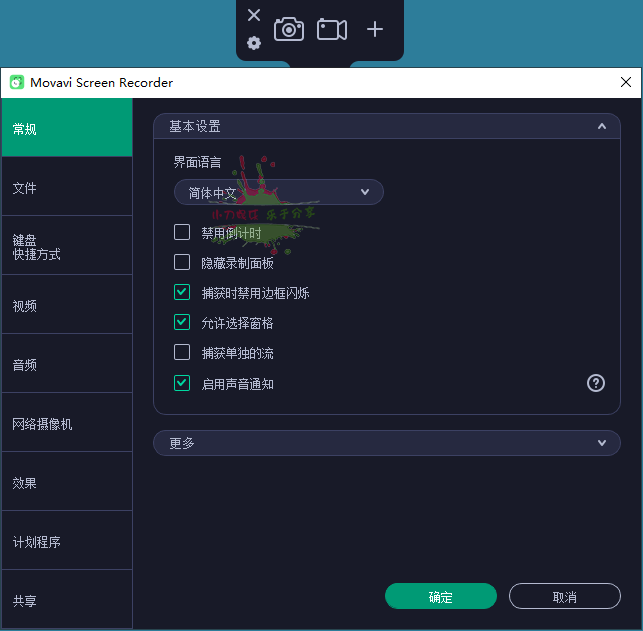This screenshot has height=631, width=643.
Task: Uncheck 捕获时禁用边框闪烁 checkbox
Action: [182, 292]
